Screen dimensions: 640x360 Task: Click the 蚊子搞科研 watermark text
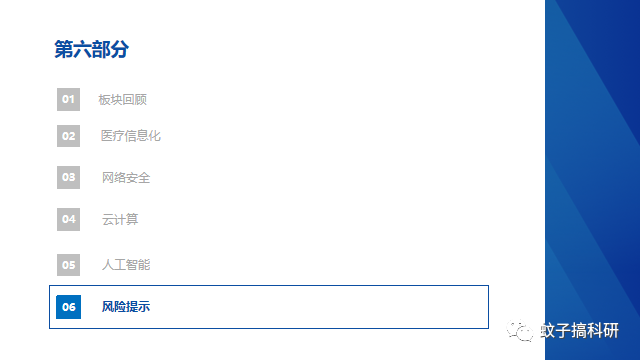click(x=580, y=331)
